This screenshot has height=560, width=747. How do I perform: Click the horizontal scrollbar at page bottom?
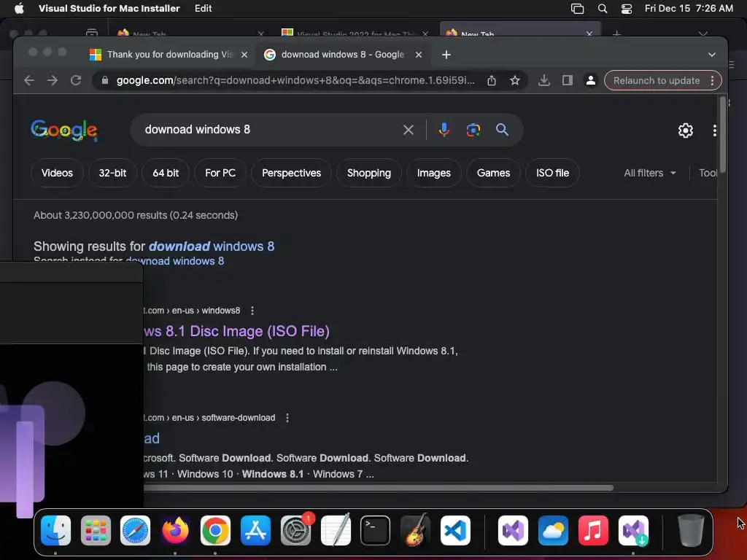[x=379, y=488]
